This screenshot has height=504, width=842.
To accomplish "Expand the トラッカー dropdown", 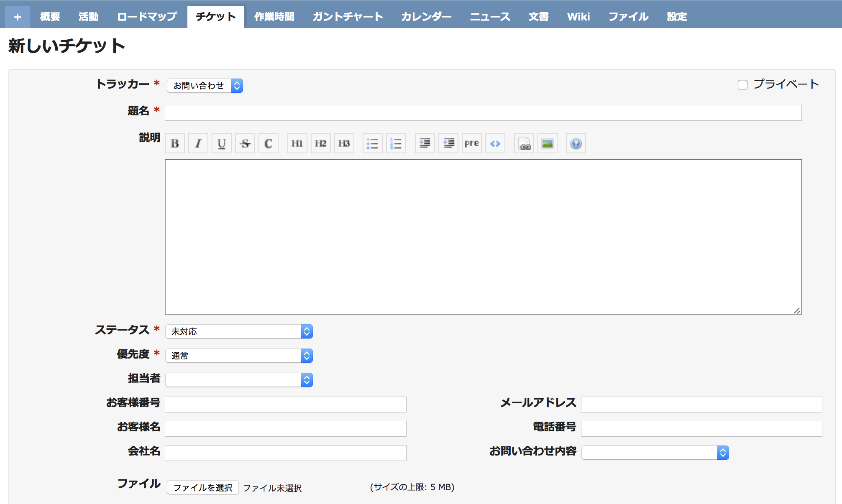I will 204,84.
